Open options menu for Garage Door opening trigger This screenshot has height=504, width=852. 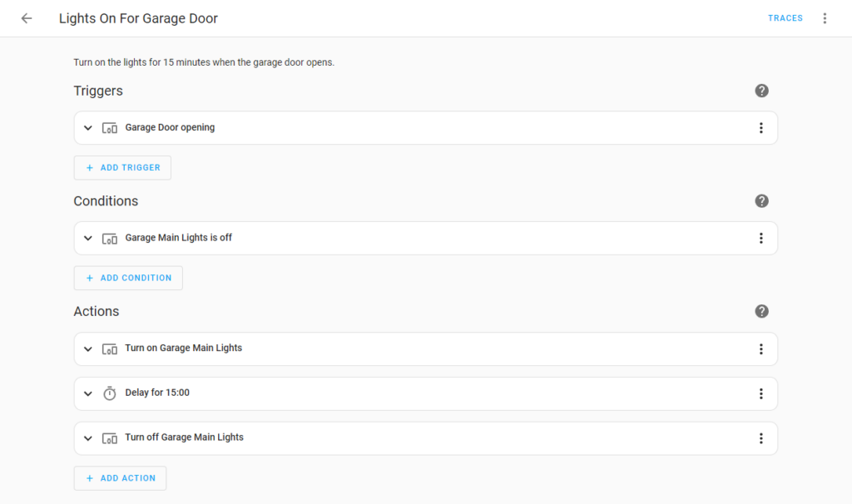(x=760, y=128)
